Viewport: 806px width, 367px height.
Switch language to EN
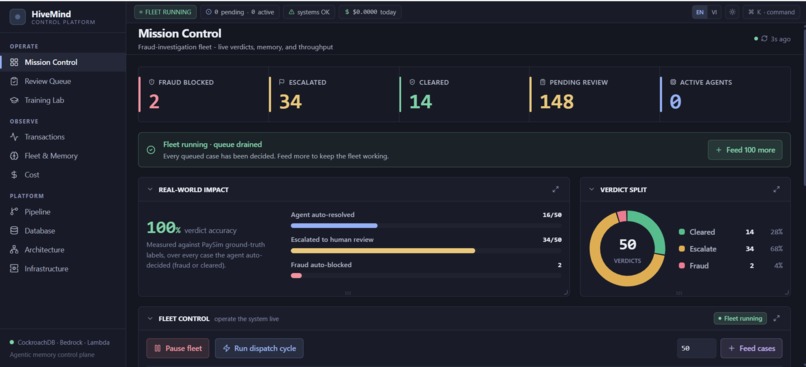pos(699,12)
